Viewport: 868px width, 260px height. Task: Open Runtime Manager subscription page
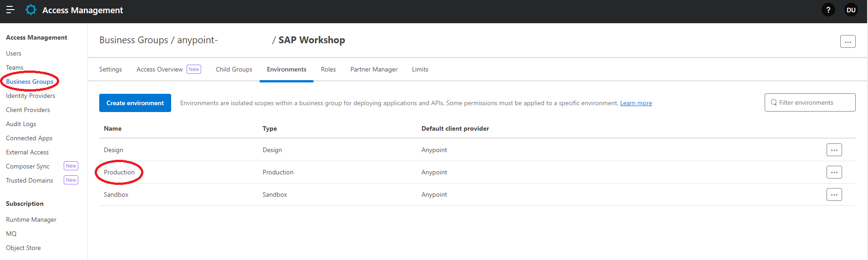(31, 219)
